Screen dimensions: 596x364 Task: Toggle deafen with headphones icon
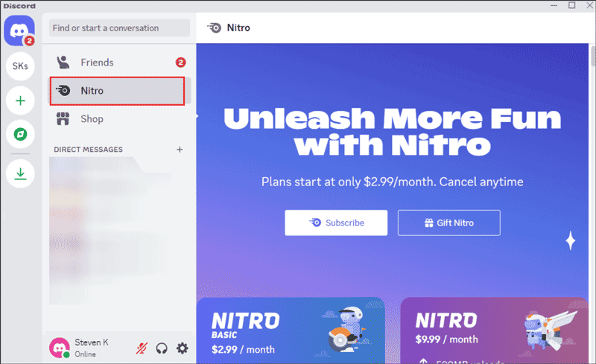click(x=162, y=348)
